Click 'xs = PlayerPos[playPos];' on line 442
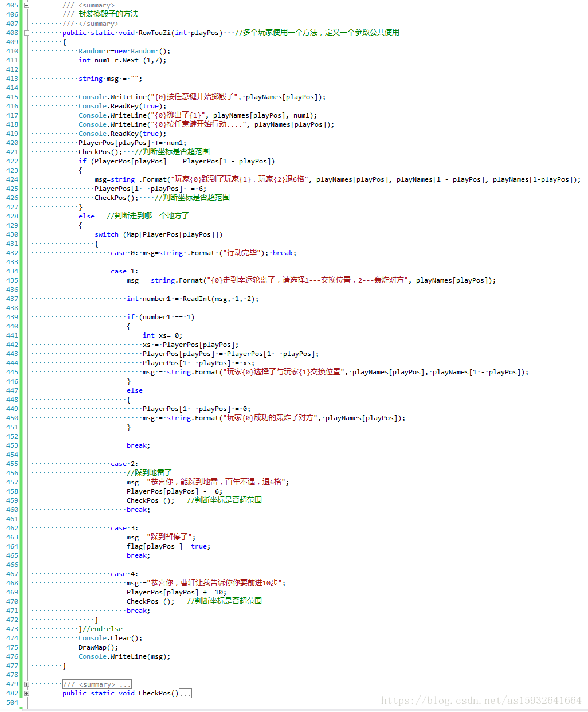This screenshot has height=712, width=588. [191, 345]
